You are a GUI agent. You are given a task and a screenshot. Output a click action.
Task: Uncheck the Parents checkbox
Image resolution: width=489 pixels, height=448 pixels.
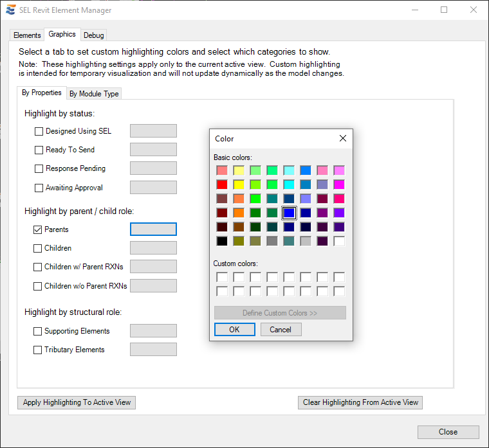[x=37, y=229]
